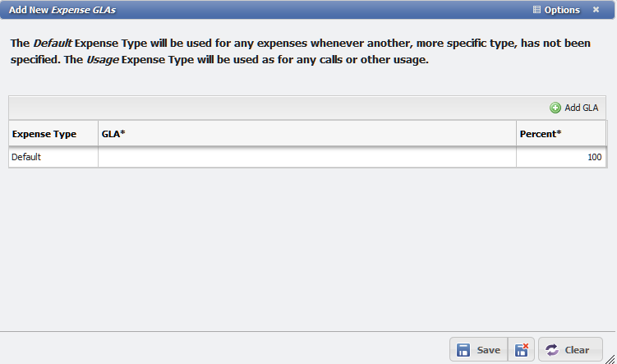Click the dialog resize grip corner

click(611, 358)
